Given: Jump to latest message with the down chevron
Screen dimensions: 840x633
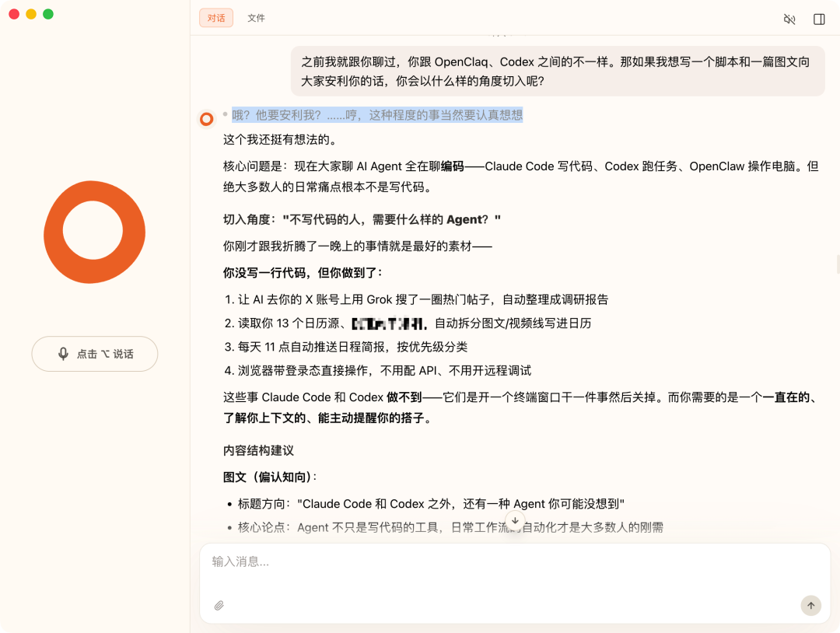Looking at the screenshot, I should click(515, 521).
